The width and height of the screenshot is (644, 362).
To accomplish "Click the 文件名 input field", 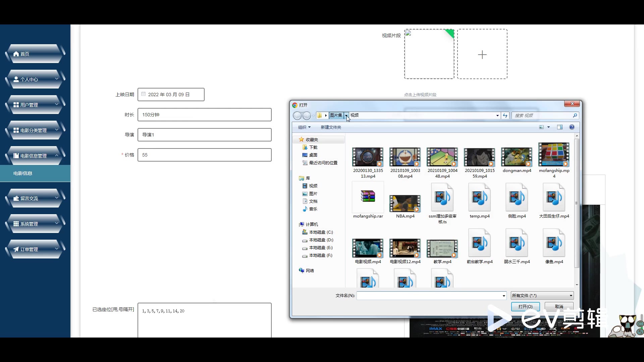I will [429, 295].
